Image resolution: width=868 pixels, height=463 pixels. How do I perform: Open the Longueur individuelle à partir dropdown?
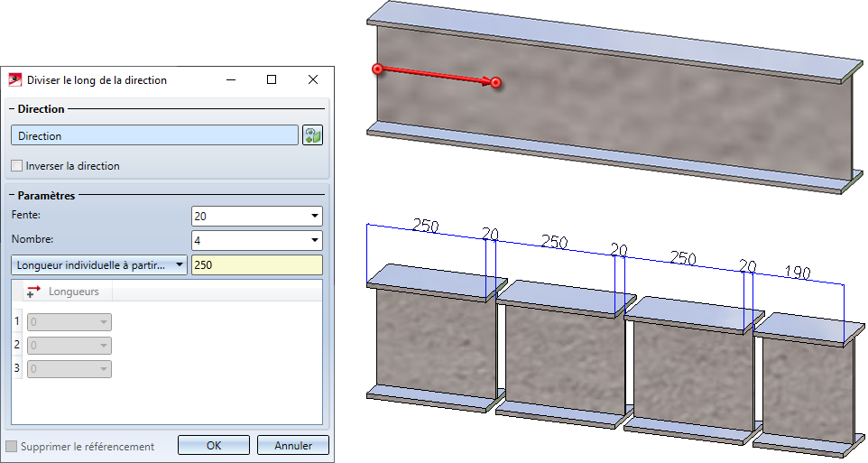point(99,264)
